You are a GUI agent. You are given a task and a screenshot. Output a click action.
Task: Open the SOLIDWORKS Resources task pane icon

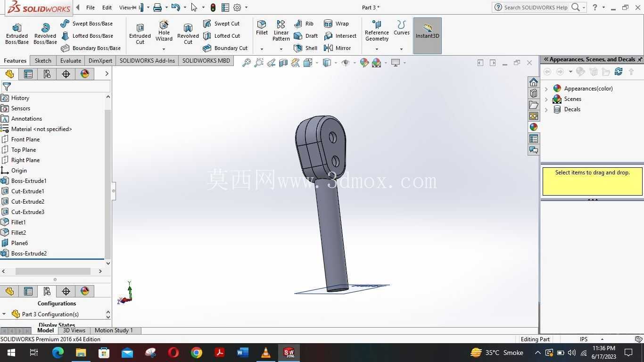coord(534,82)
